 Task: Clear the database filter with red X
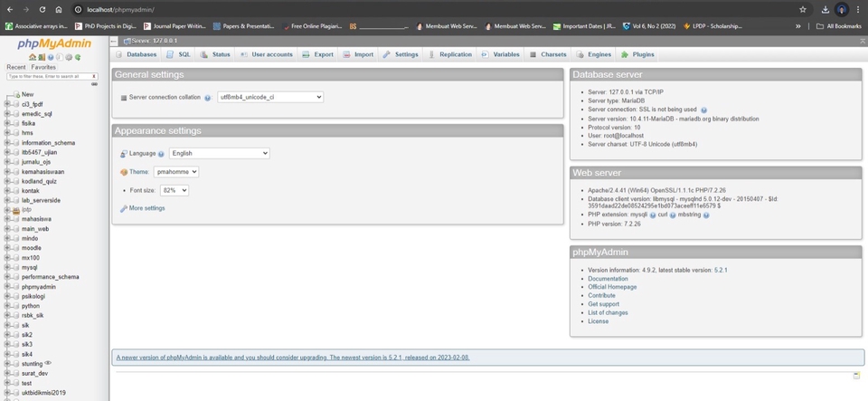(93, 76)
